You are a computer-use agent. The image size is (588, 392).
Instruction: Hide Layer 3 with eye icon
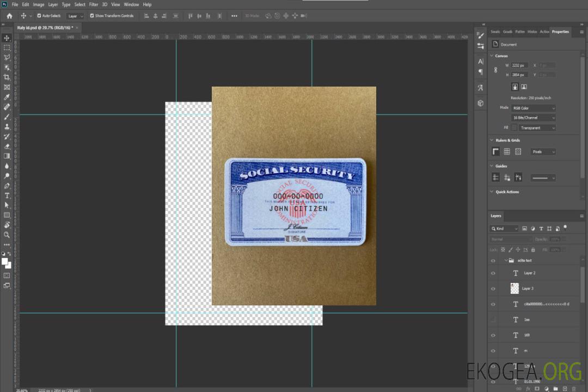[493, 289]
